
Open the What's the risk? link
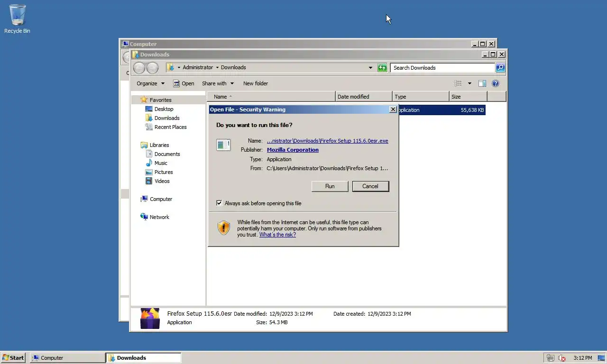coord(277,235)
